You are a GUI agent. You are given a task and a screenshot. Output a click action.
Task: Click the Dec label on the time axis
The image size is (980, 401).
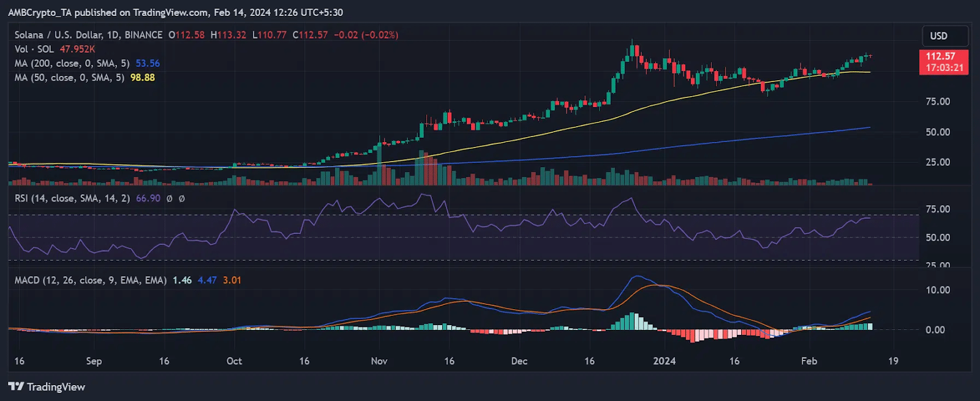pos(519,361)
